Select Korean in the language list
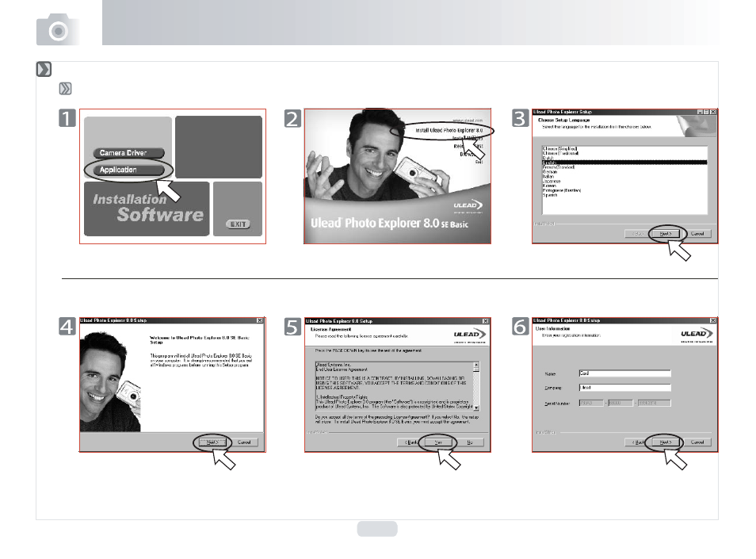 [x=550, y=186]
